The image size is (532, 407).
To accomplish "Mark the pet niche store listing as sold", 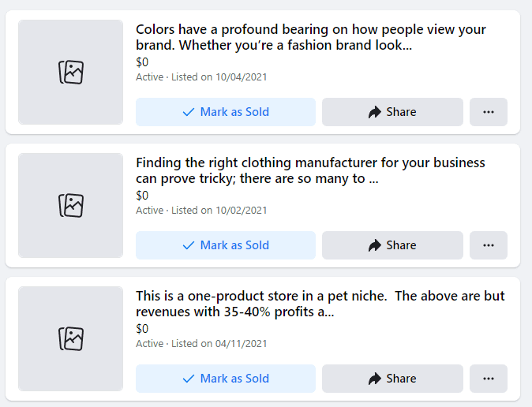I will point(226,379).
